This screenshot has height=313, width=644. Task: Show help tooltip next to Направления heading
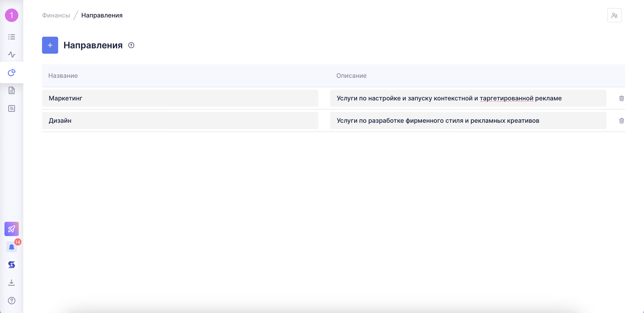(131, 45)
